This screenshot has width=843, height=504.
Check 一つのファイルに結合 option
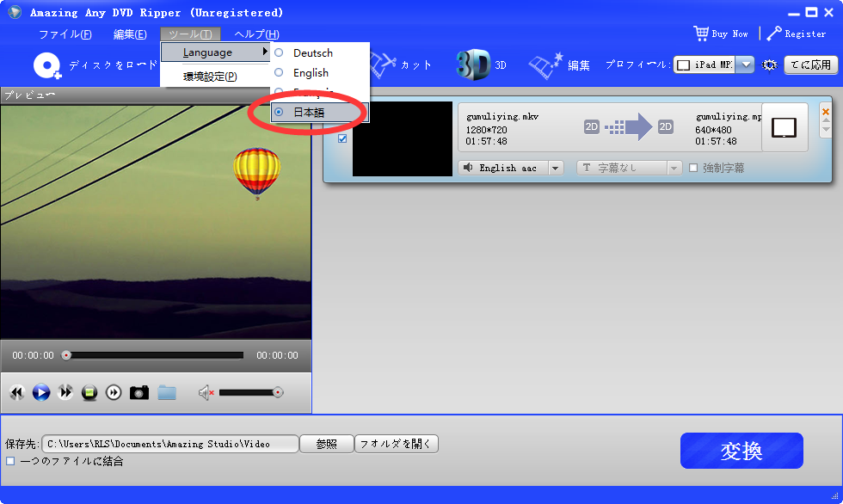point(10,461)
